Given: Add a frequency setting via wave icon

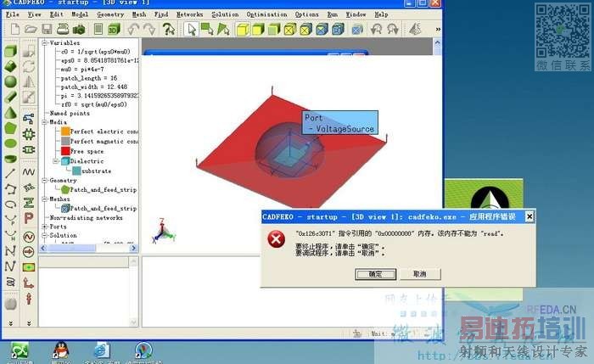Looking at the screenshot, I should pyautogui.click(x=29, y=172).
